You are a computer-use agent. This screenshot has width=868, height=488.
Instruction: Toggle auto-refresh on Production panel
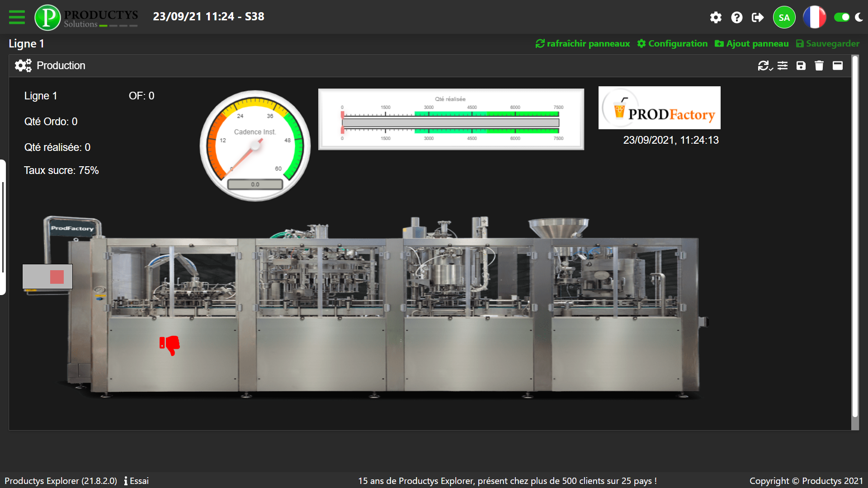764,66
